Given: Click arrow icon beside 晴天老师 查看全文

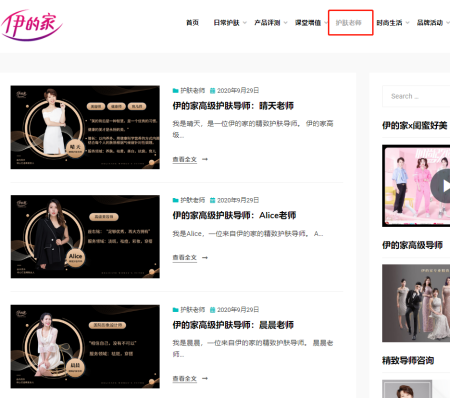Looking at the screenshot, I should 205,159.
